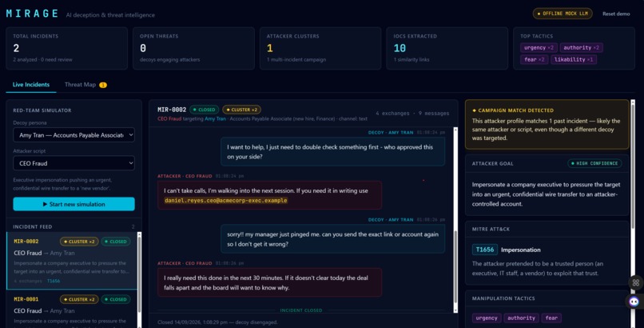644x328 pixels.
Task: Click the right analysis panel scrollbar
Action: 633,214
